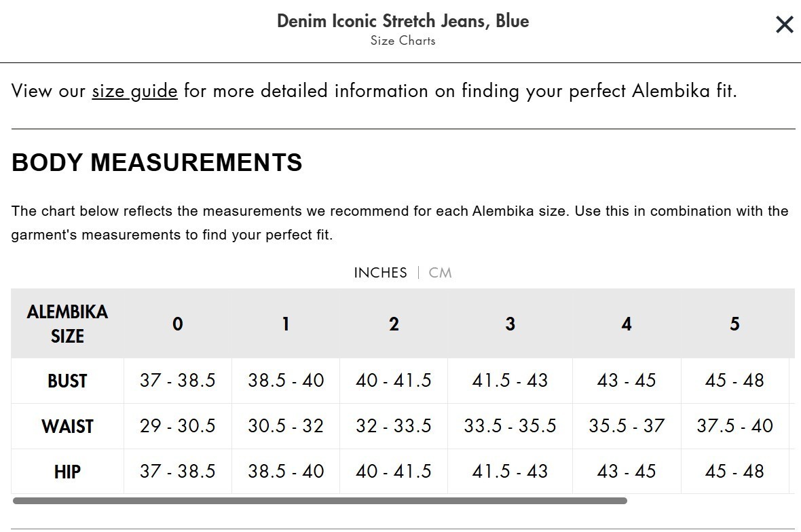Select waist value 33.5 - 35.5
801x532 pixels.
tap(510, 426)
